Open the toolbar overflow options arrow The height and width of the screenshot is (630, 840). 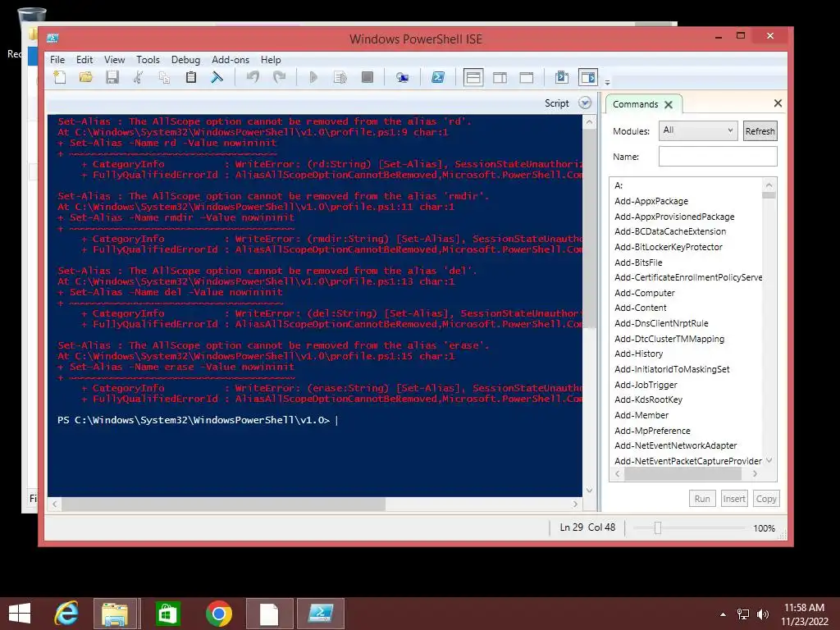pos(607,83)
